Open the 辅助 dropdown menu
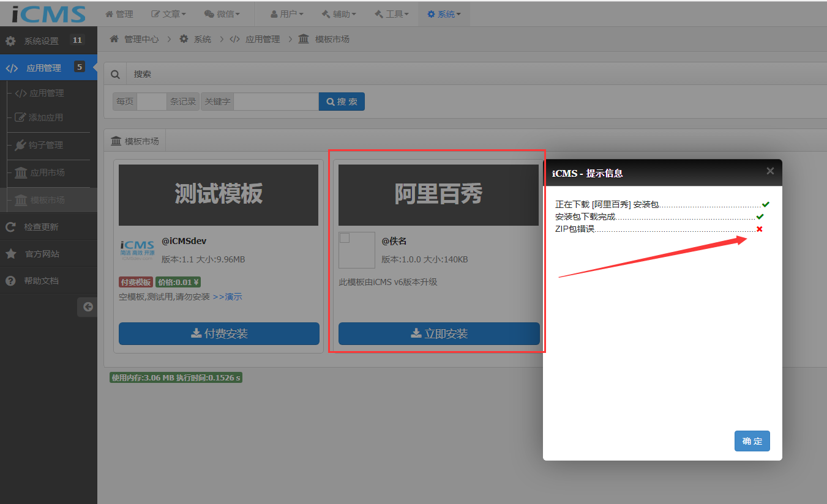 339,14
